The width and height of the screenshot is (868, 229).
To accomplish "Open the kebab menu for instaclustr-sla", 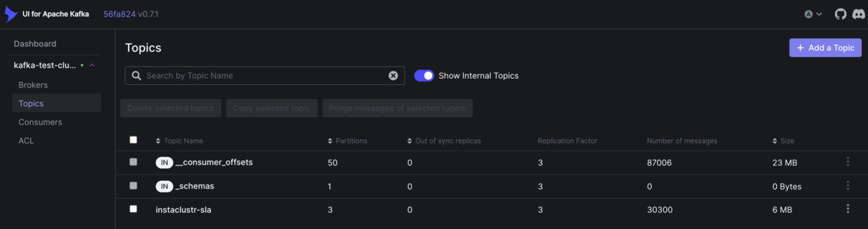I will coord(848,209).
